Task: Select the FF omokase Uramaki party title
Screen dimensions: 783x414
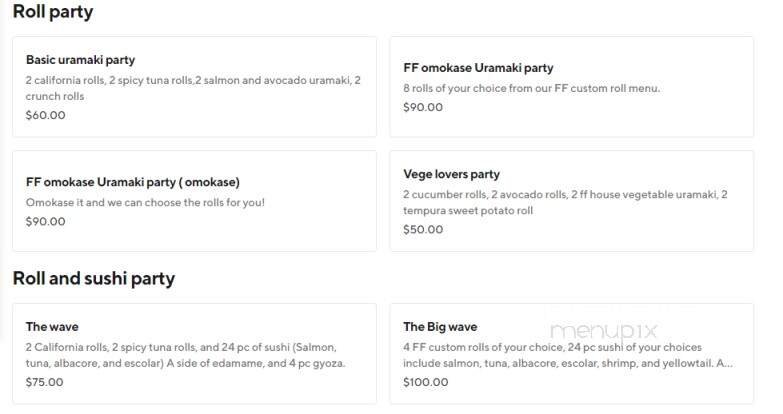Action: (x=478, y=68)
